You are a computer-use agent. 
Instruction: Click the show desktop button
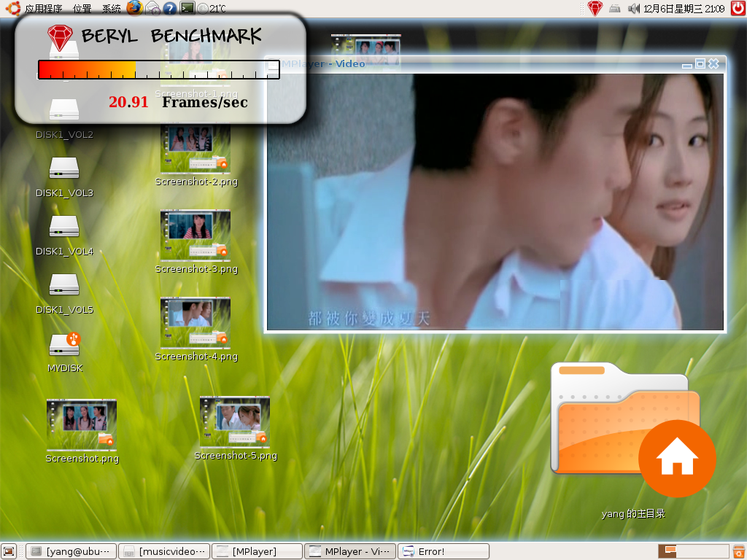point(9,551)
